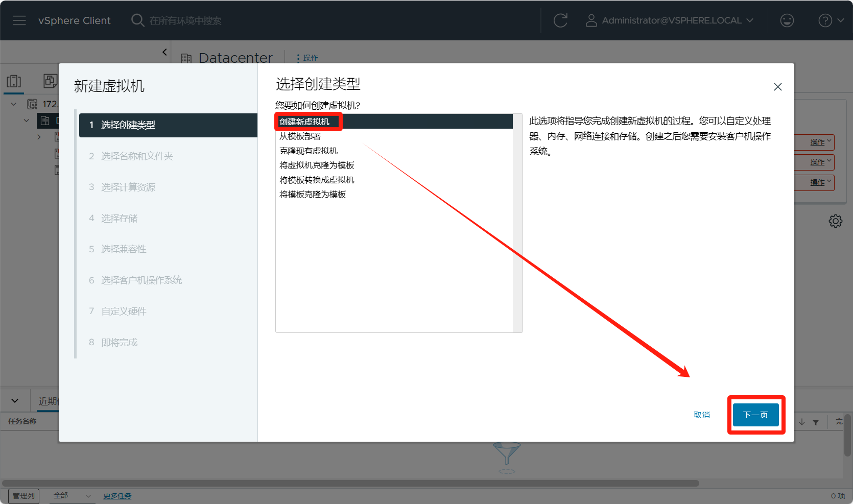Click the settings gear icon
The image size is (853, 504).
(x=835, y=221)
